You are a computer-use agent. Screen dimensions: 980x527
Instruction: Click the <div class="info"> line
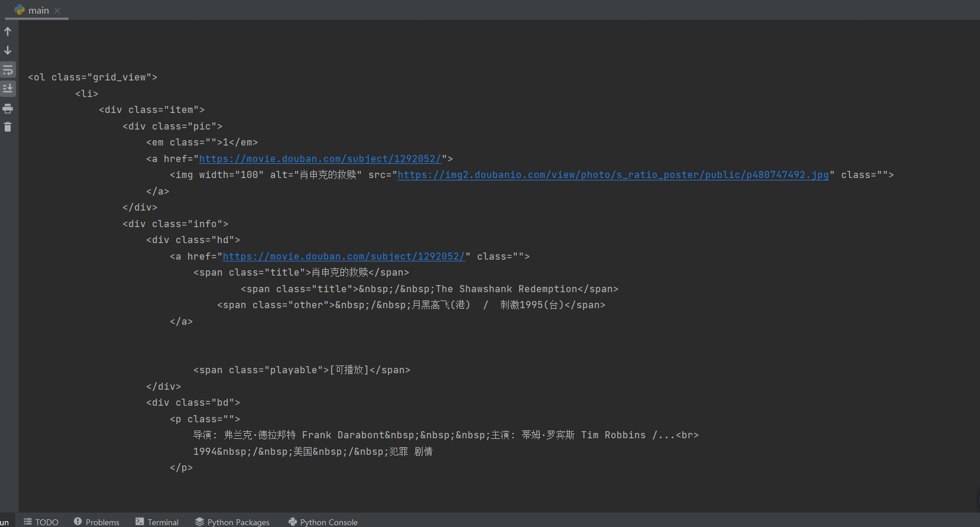pyautogui.click(x=176, y=224)
